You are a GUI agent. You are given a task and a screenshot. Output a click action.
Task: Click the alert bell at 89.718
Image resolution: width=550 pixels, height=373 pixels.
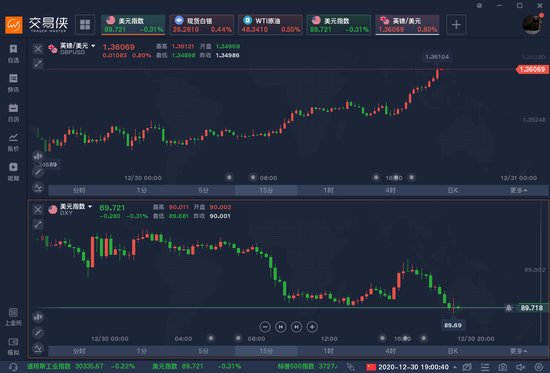(x=509, y=308)
